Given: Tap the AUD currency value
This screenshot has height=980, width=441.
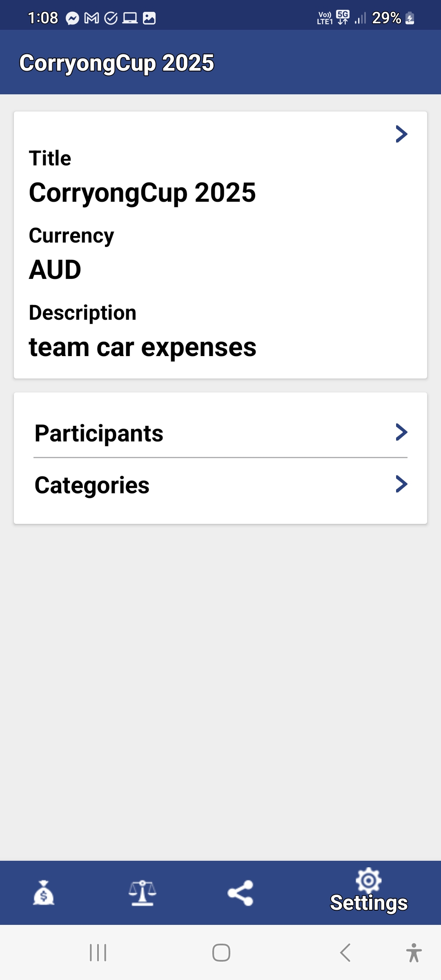Looking at the screenshot, I should [x=55, y=270].
